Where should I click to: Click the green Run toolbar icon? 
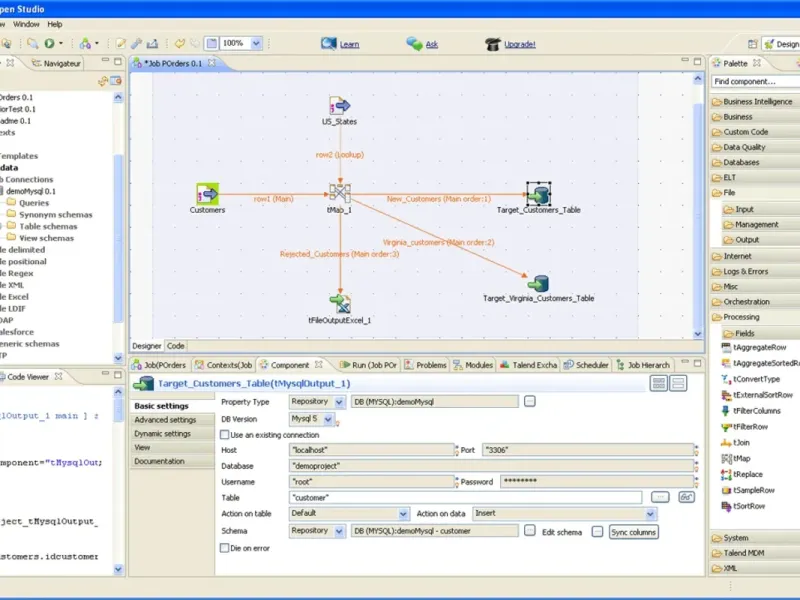tap(49, 43)
